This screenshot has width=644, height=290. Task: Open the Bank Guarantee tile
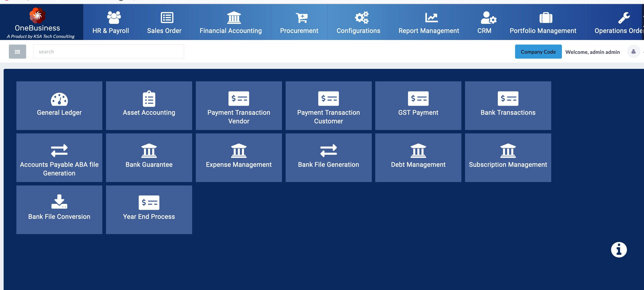point(149,157)
